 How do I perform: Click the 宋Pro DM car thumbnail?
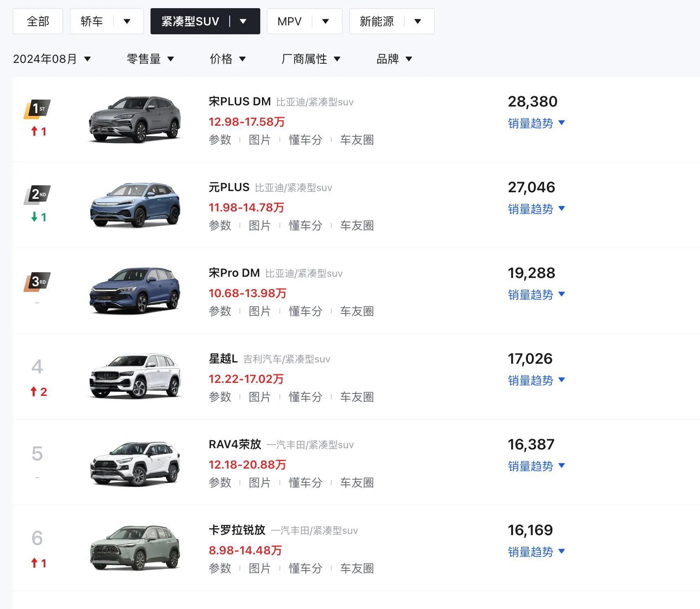[135, 291]
